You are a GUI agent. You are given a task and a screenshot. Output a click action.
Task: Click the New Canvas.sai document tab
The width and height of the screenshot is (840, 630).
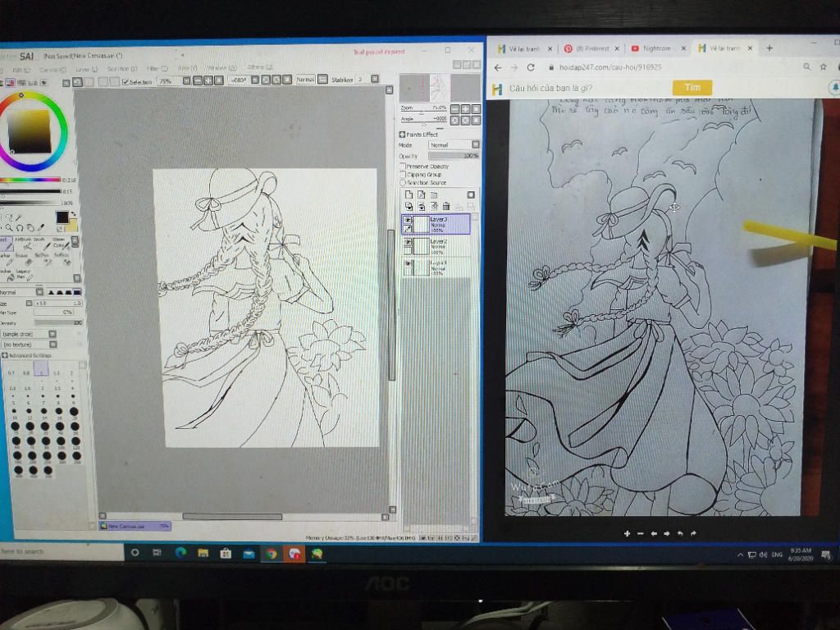pos(135,526)
